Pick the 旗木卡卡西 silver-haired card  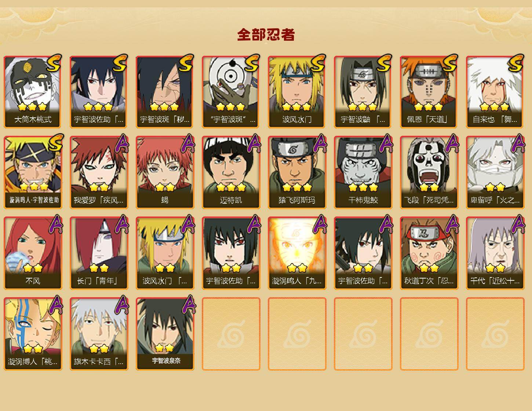pyautogui.click(x=99, y=334)
